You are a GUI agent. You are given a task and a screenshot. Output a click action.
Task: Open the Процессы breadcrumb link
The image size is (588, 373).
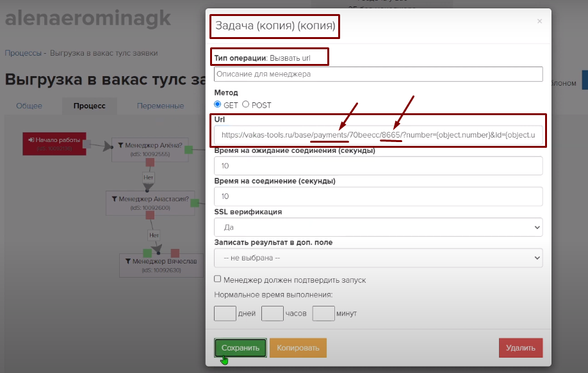click(22, 53)
